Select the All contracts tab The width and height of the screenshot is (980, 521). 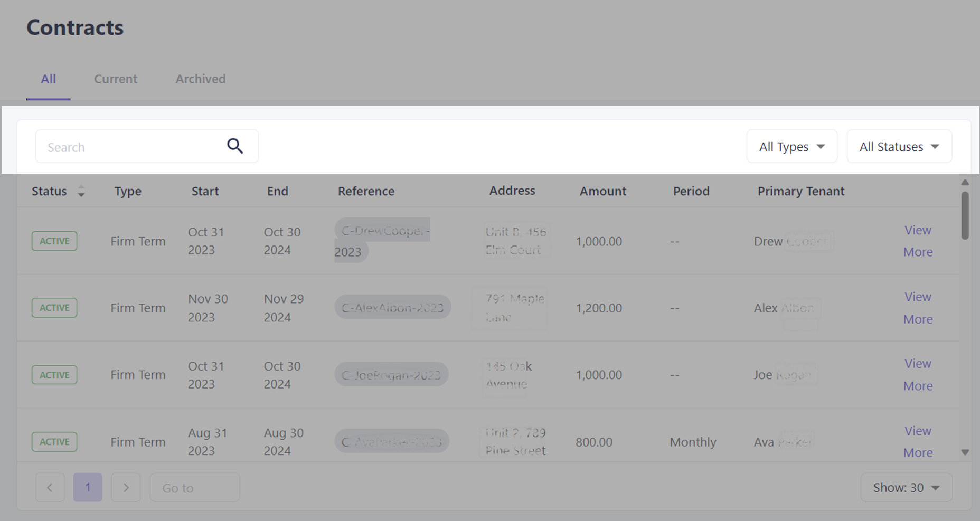[x=49, y=79]
